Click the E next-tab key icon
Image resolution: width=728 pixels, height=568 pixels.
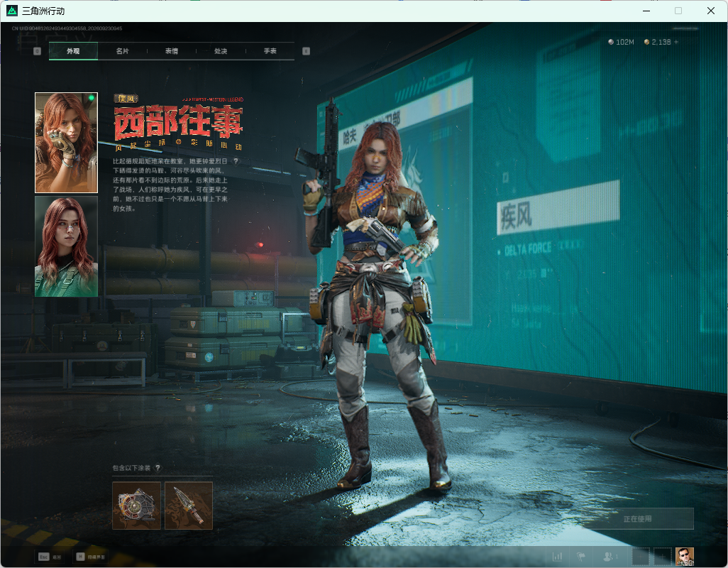click(306, 51)
